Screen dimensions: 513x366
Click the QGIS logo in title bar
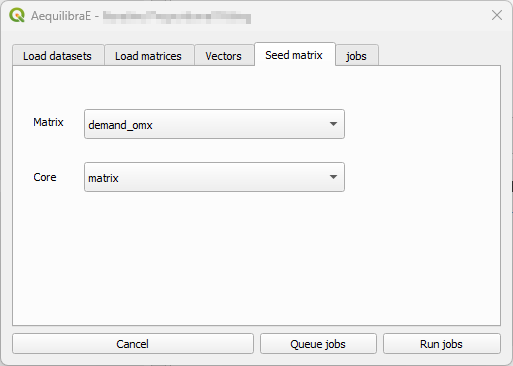click(17, 15)
